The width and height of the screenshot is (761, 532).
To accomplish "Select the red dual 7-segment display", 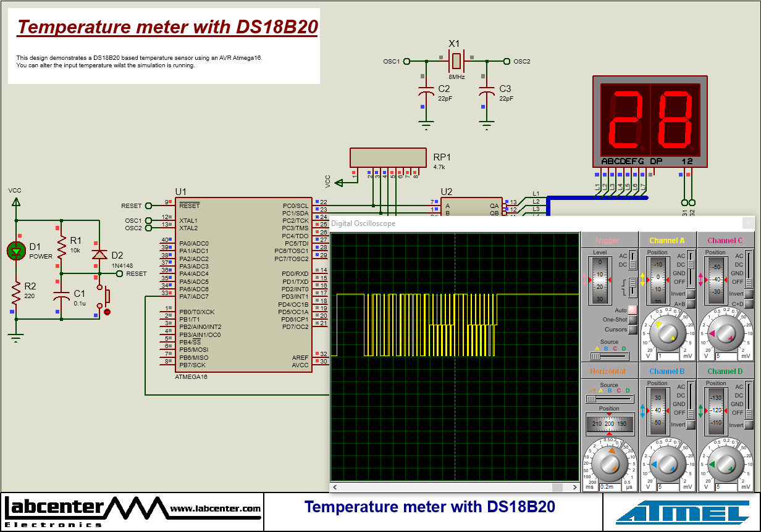I will pos(649,120).
